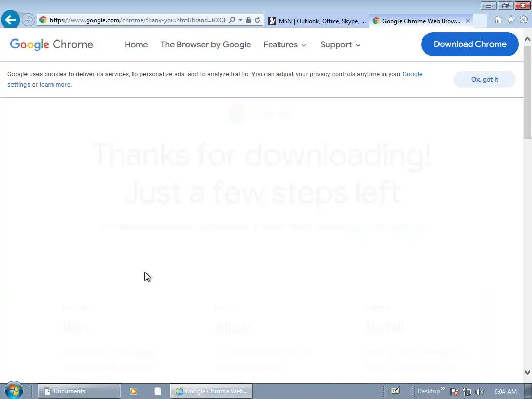Open the Windows Start menu orb
The image size is (532, 399).
pos(14,391)
